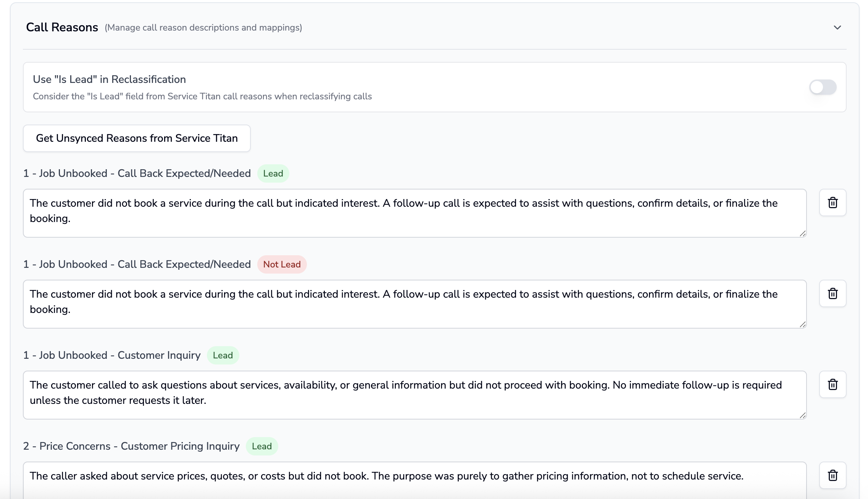Edit the Customer Inquiry description text box
This screenshot has height=499, width=868.
pos(414,395)
